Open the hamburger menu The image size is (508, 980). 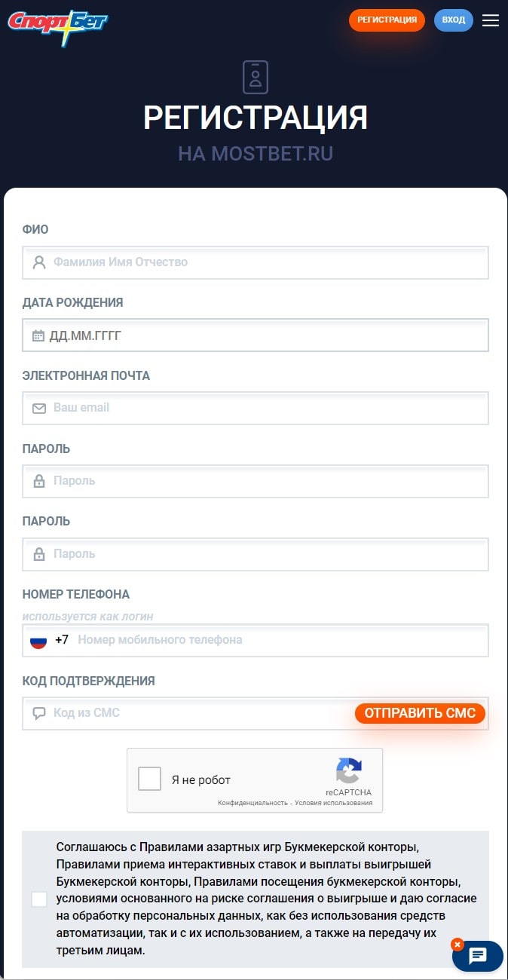point(491,20)
